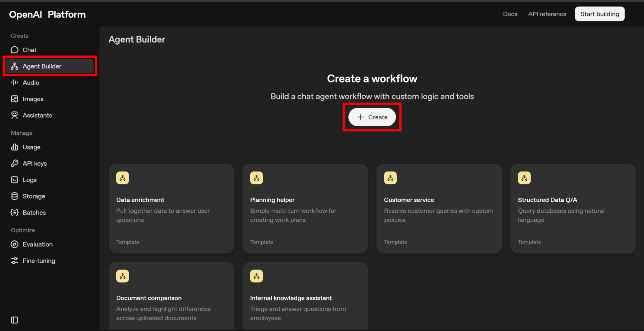This screenshot has width=644, height=331.
Task: Click the Audio waveform icon in sidebar
Action: (x=14, y=83)
